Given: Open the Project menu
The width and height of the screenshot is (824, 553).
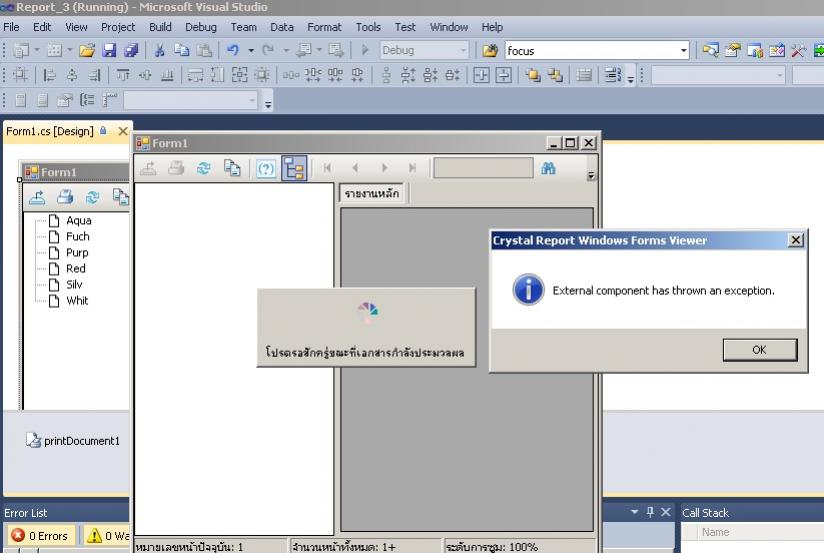Looking at the screenshot, I should 118,27.
